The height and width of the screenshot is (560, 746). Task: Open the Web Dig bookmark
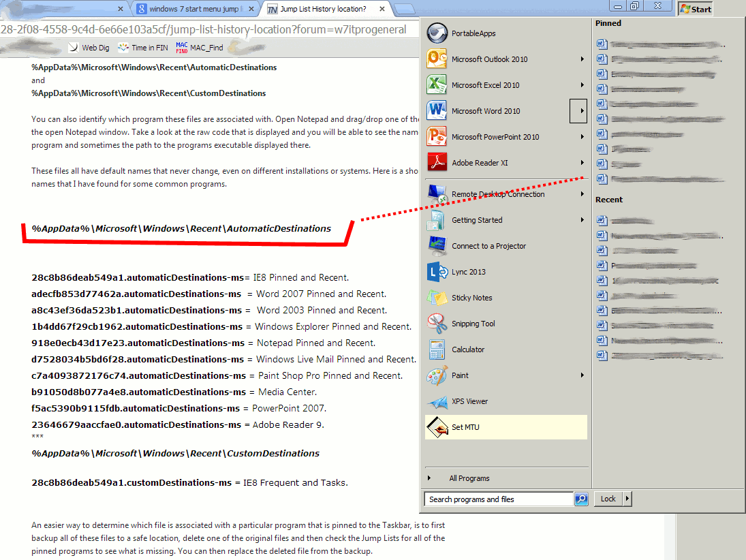tap(89, 48)
